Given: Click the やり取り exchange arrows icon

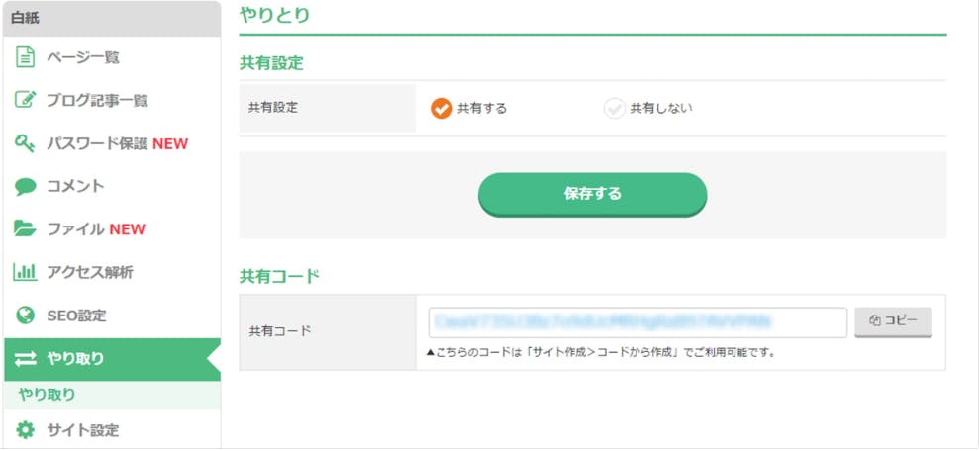Looking at the screenshot, I should point(26,359).
